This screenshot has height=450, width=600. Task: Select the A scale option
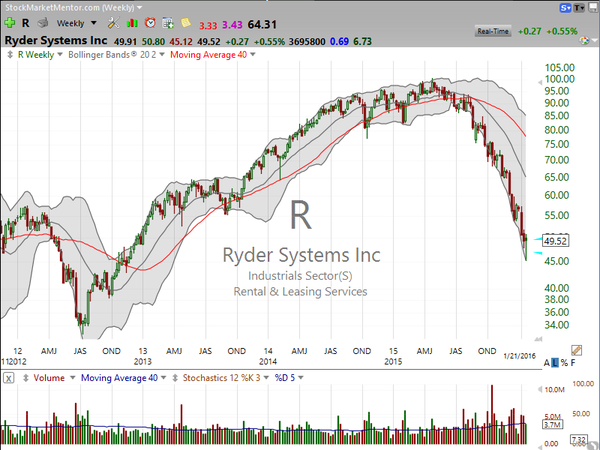(x=547, y=363)
